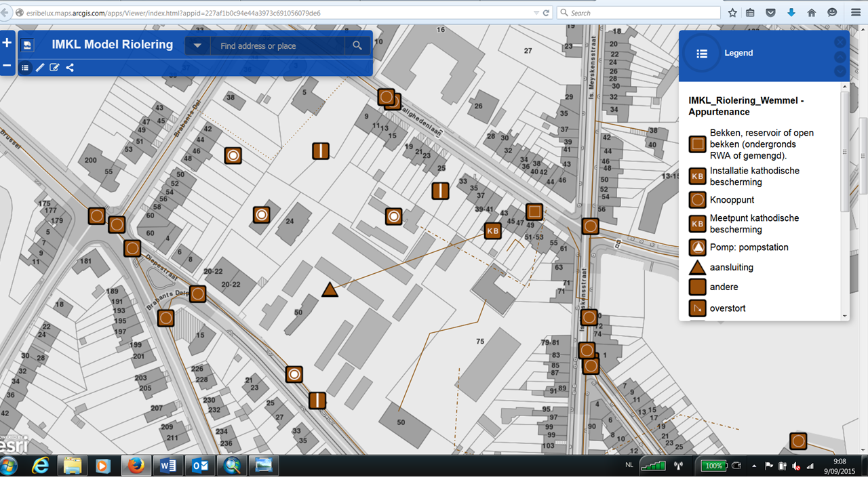Click the Pomp: pompstation legend symbol

pos(697,247)
